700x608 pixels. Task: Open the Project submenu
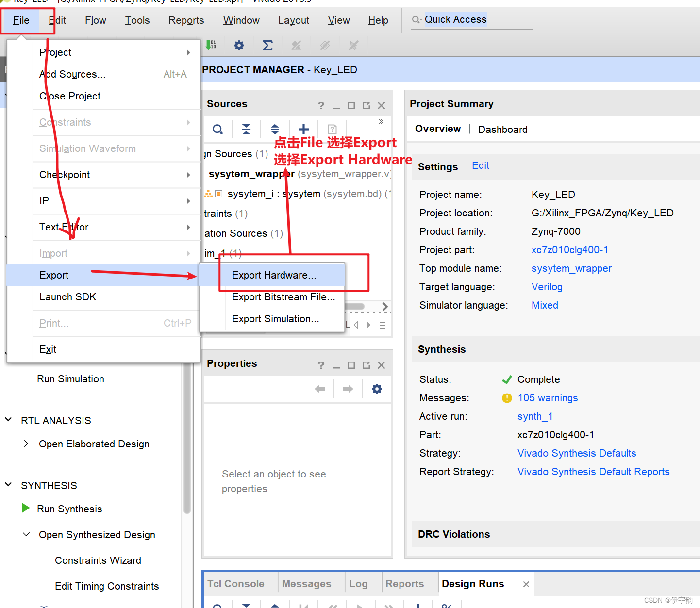117,52
